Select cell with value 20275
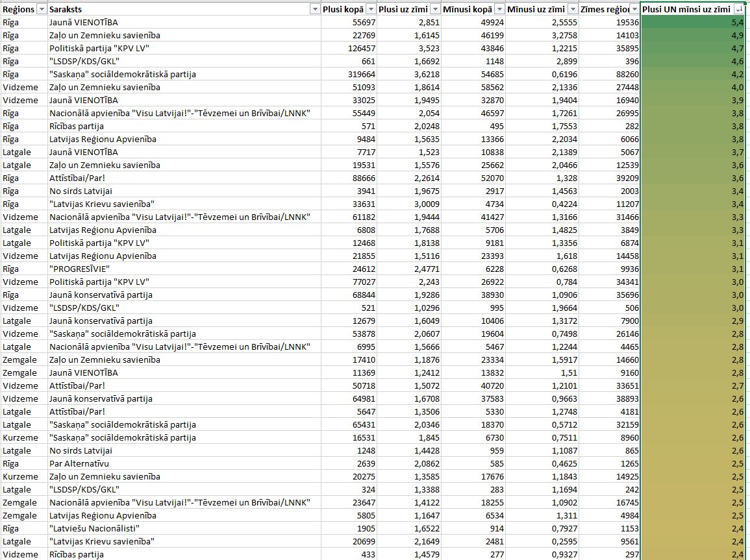 [349, 476]
